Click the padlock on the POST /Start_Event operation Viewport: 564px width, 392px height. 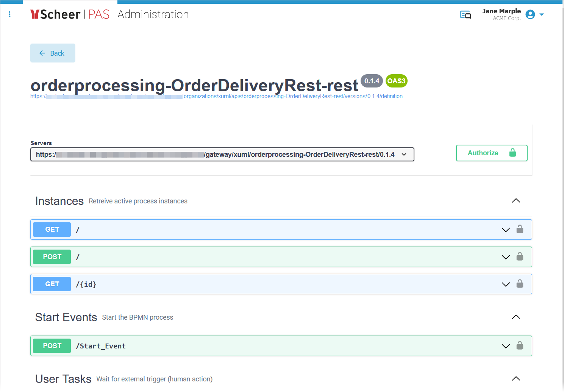click(520, 345)
